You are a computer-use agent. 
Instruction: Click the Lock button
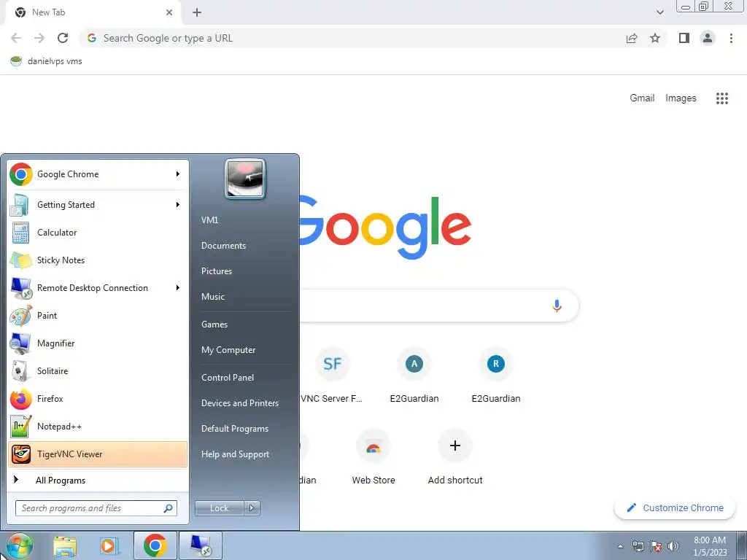220,508
